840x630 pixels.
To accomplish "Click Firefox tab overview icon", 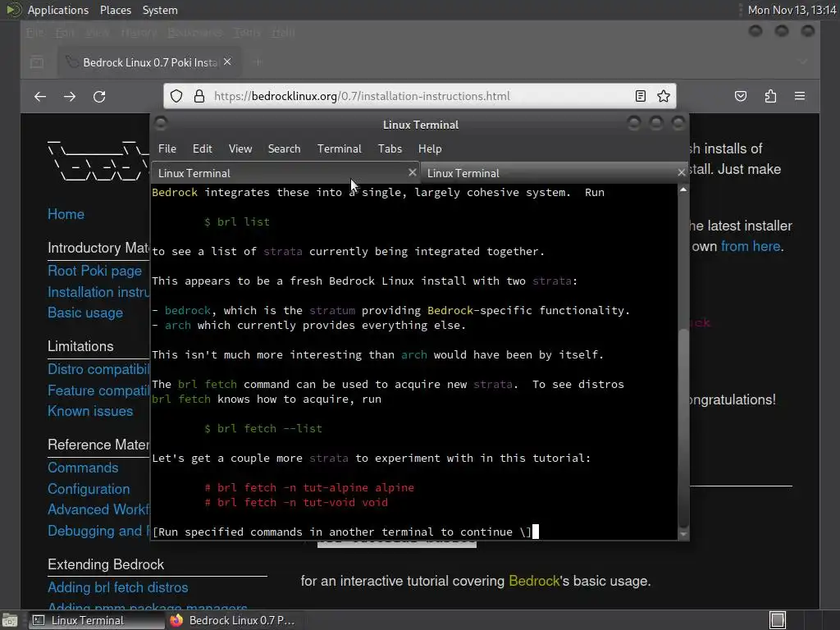I will click(37, 62).
